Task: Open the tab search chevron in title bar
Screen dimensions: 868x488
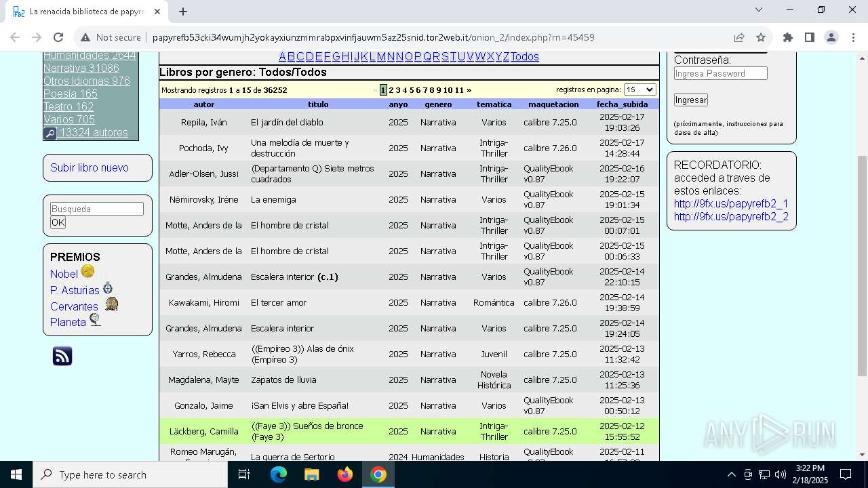Action: (759, 10)
